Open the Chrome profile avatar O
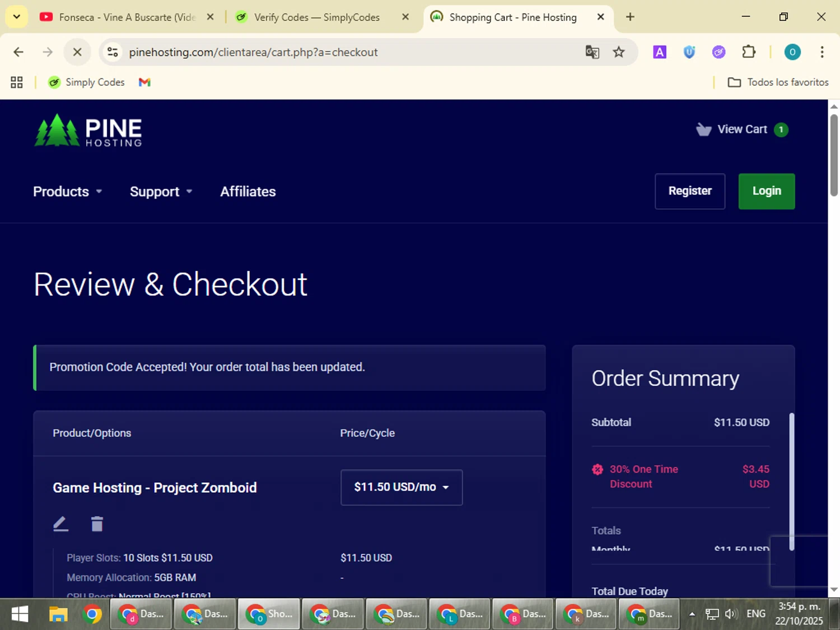This screenshot has width=840, height=630. tap(792, 52)
